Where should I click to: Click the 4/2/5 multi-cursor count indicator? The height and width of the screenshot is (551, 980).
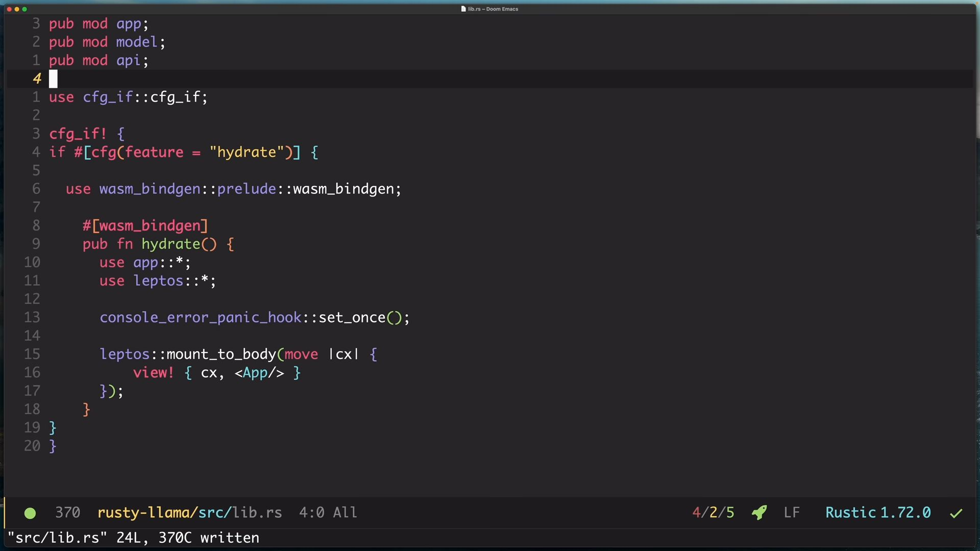coord(713,512)
